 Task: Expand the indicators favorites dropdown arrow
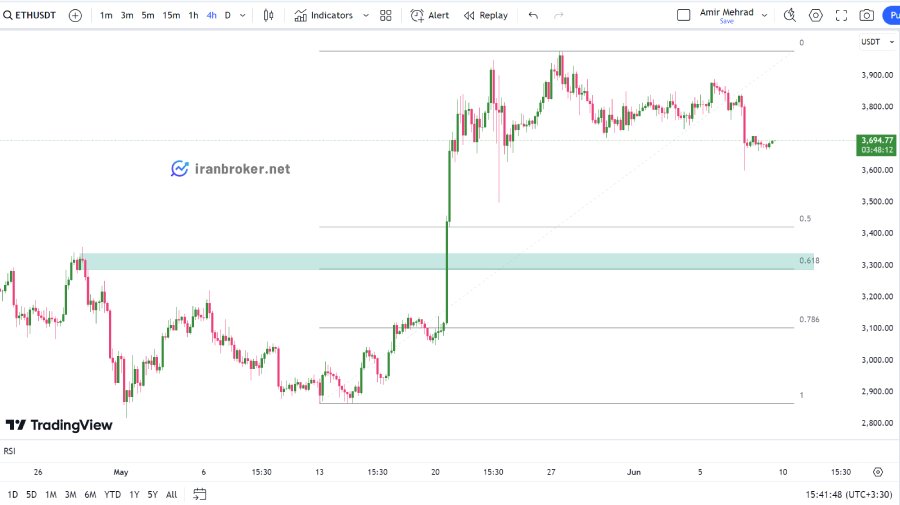pos(366,15)
